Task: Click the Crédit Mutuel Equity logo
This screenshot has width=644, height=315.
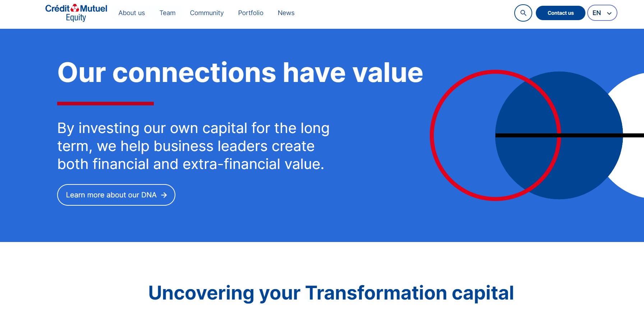Action: point(76,13)
